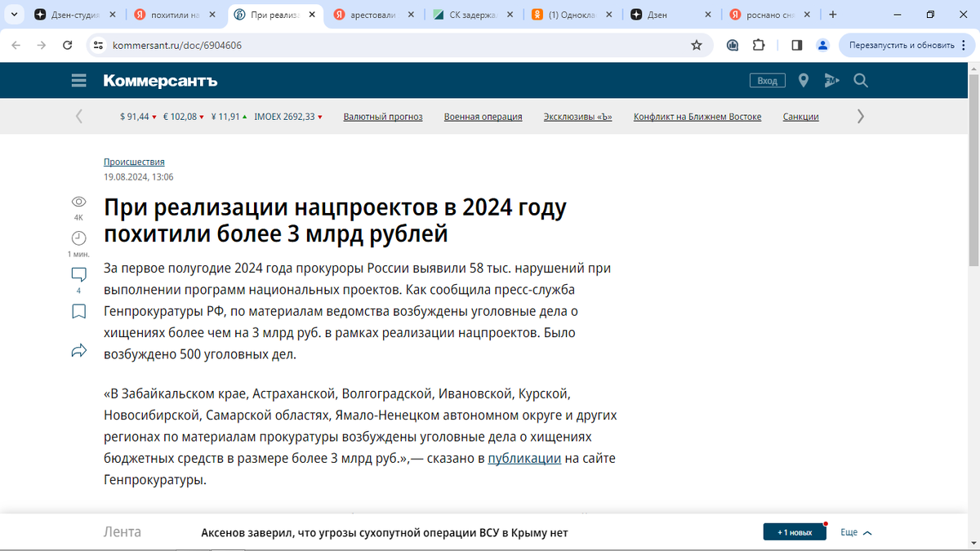Image resolution: width=980 pixels, height=551 pixels.
Task: Click 'Перезапустить и обновить' button
Action: [902, 45]
